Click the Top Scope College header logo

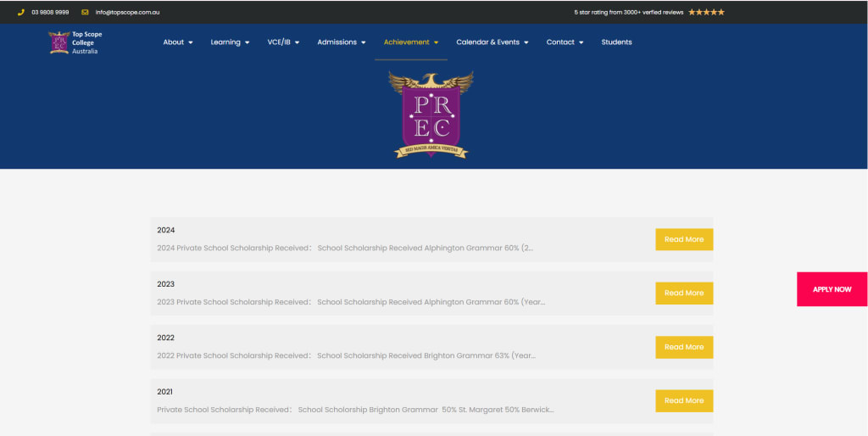click(x=75, y=42)
